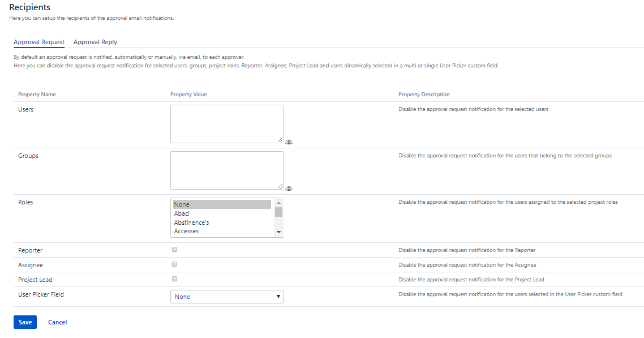Focus the Groups text area
The height and width of the screenshot is (338, 644).
tap(226, 170)
